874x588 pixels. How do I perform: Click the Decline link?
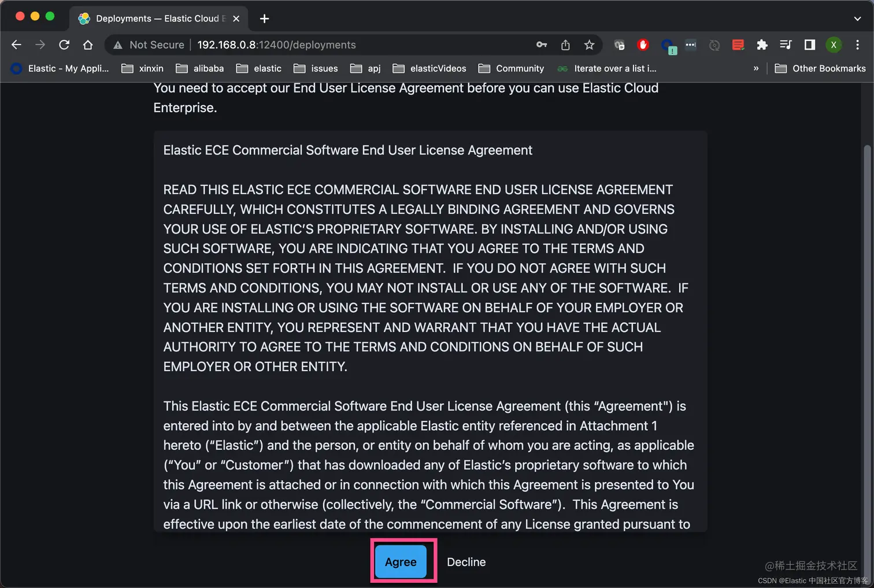[x=466, y=562]
